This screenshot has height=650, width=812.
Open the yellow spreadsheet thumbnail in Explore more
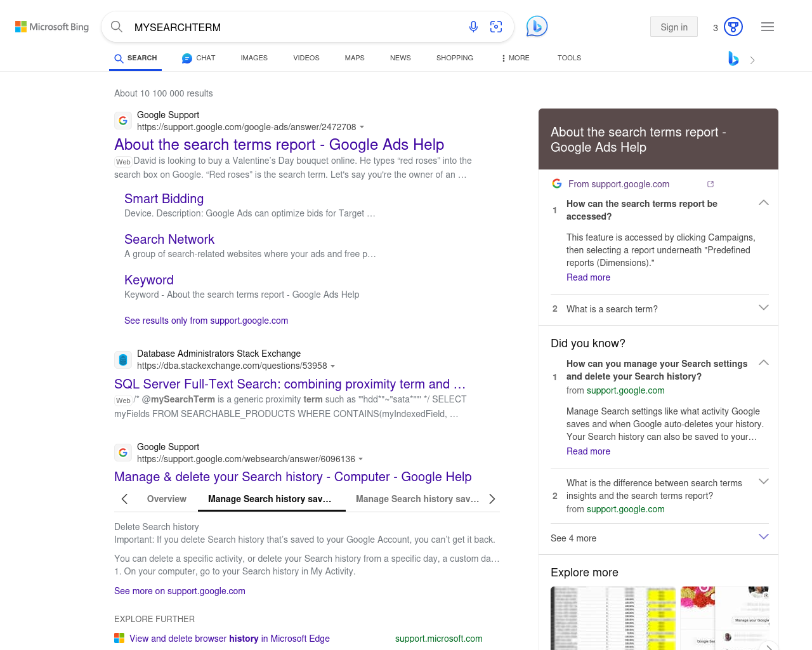(x=613, y=618)
